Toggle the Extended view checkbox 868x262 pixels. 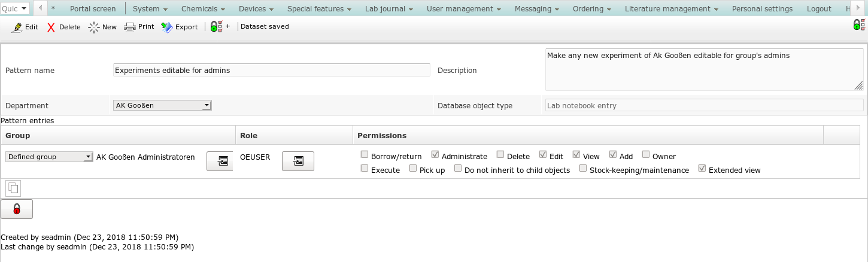[702, 169]
